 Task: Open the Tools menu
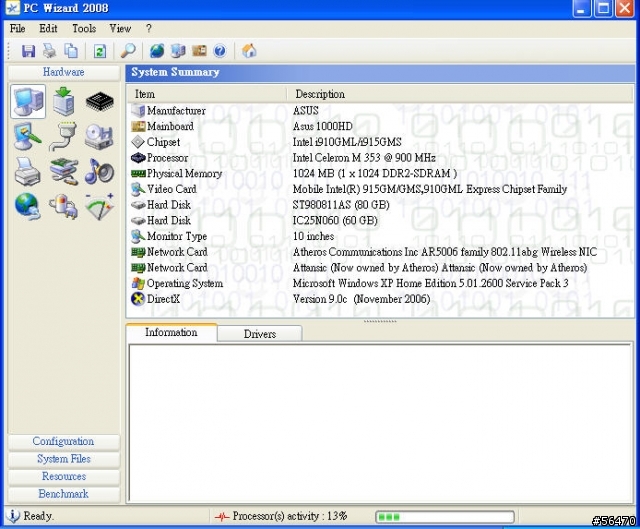(84, 29)
